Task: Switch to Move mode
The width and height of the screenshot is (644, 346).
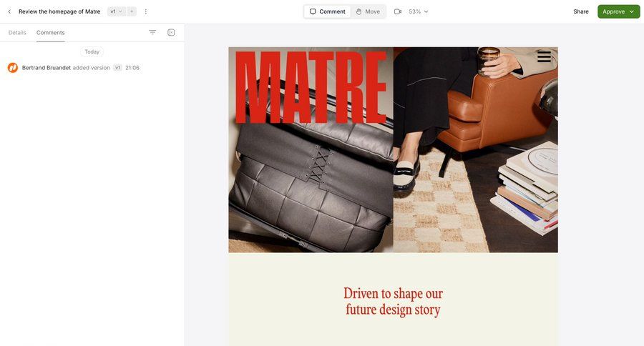Action: tap(368, 11)
